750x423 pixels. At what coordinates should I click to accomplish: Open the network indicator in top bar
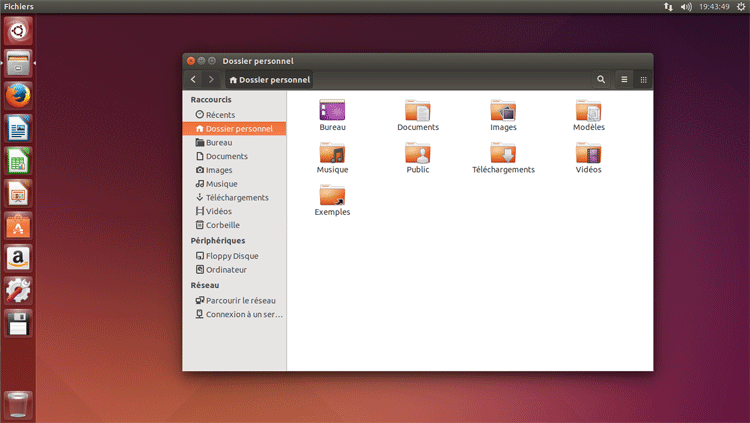point(668,7)
